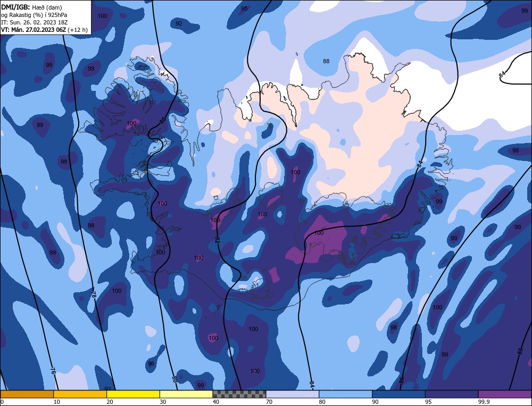Select the '20' legend tick label
The image size is (532, 406).
110,402
